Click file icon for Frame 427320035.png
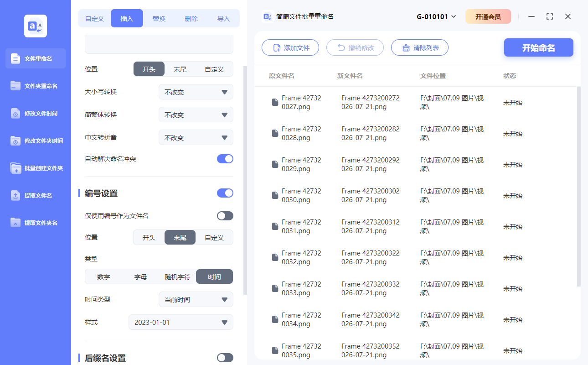Image resolution: width=588 pixels, height=365 pixels. [x=275, y=350]
